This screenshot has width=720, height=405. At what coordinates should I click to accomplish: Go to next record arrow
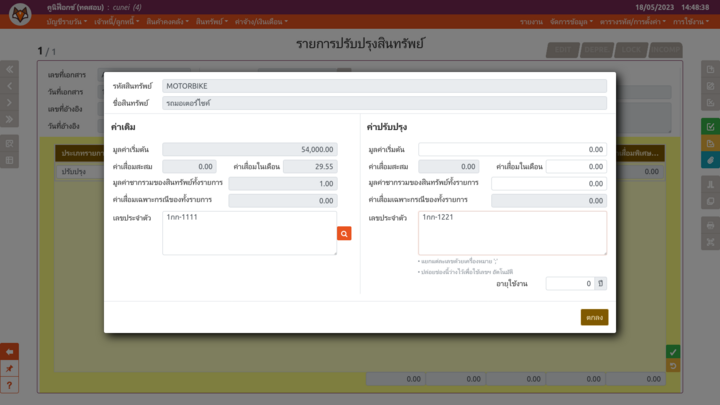pos(9,102)
